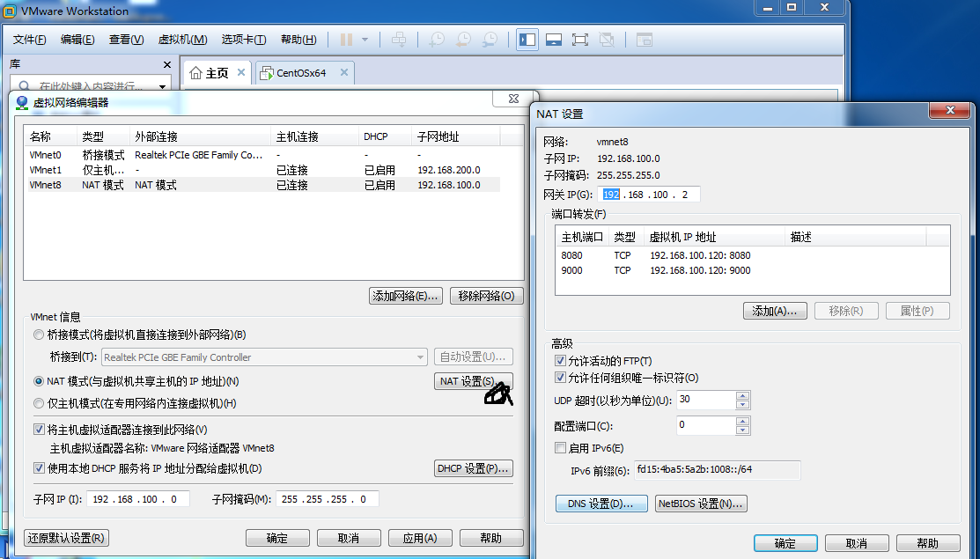Switch to the 主页 tab
The image size is (980, 559).
217,72
